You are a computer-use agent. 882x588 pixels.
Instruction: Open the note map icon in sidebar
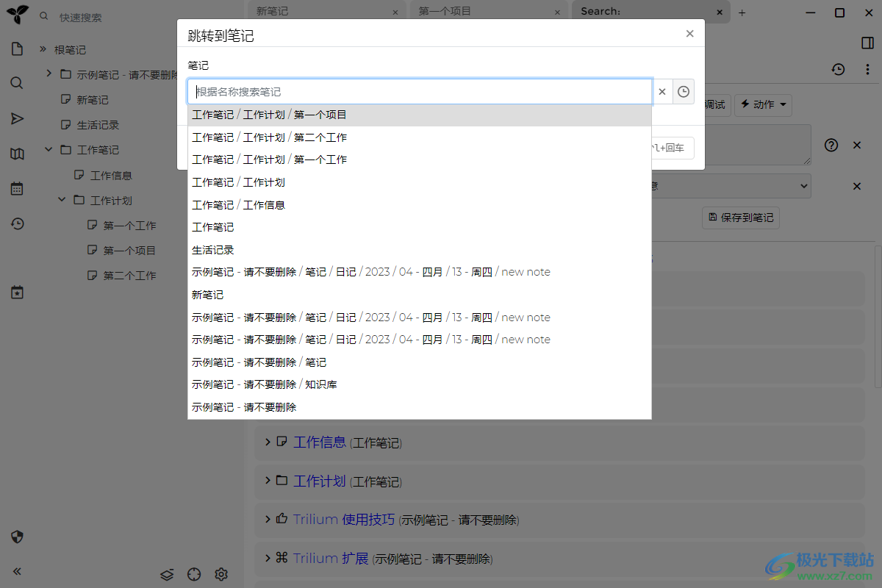coord(17,154)
